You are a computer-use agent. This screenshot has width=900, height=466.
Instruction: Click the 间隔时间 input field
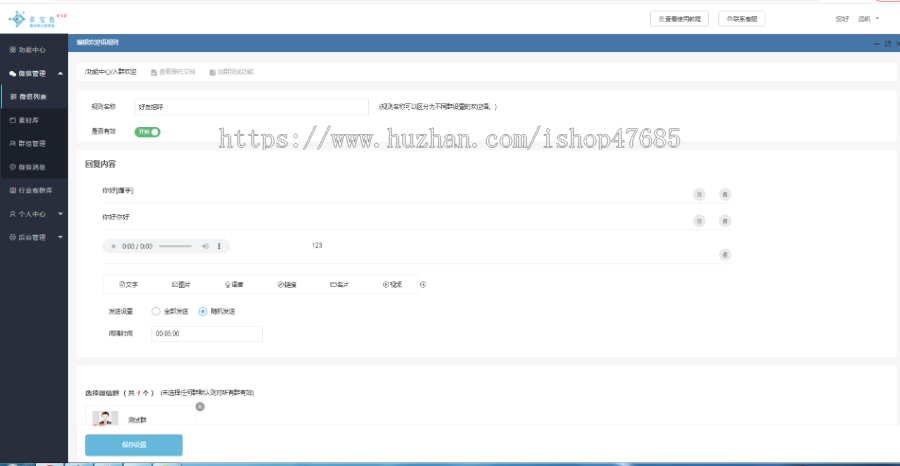[207, 333]
